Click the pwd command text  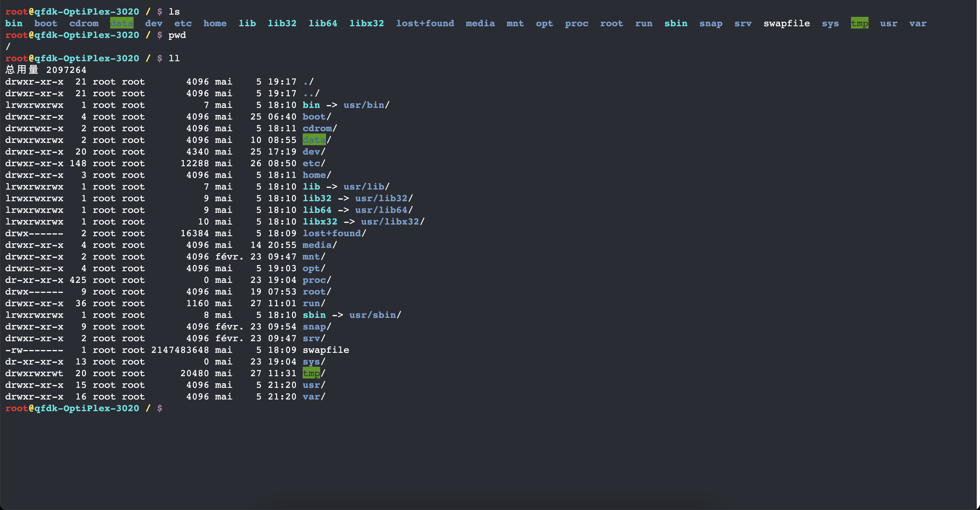pyautogui.click(x=177, y=35)
